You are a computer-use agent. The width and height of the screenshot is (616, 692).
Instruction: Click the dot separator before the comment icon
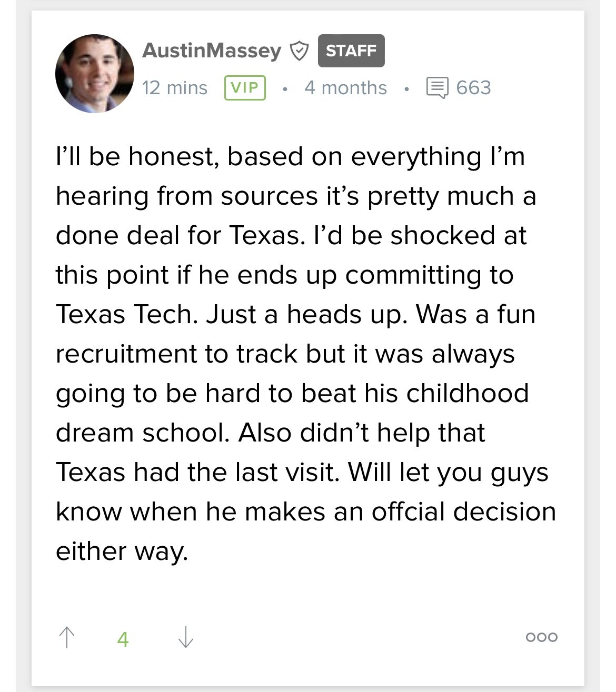406,89
